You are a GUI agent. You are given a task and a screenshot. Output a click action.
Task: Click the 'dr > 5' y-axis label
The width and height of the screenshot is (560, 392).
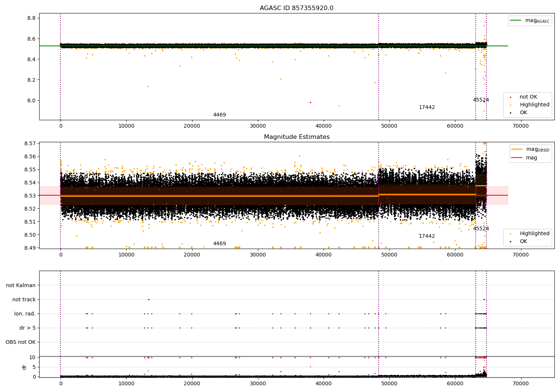(28, 328)
